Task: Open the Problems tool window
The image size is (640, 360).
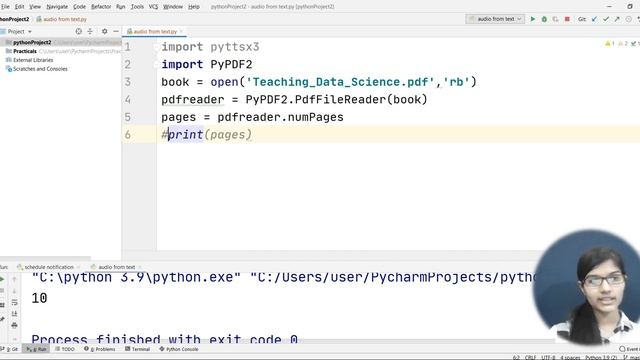Action: coord(100,349)
